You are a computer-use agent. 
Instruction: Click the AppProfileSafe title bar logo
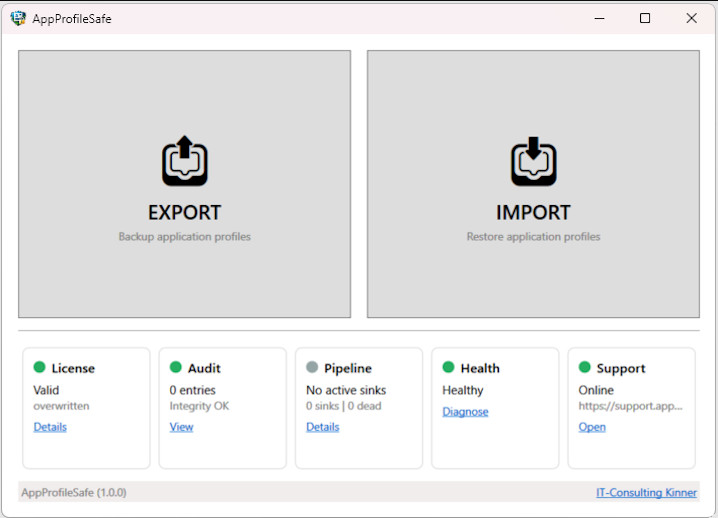(x=18, y=18)
